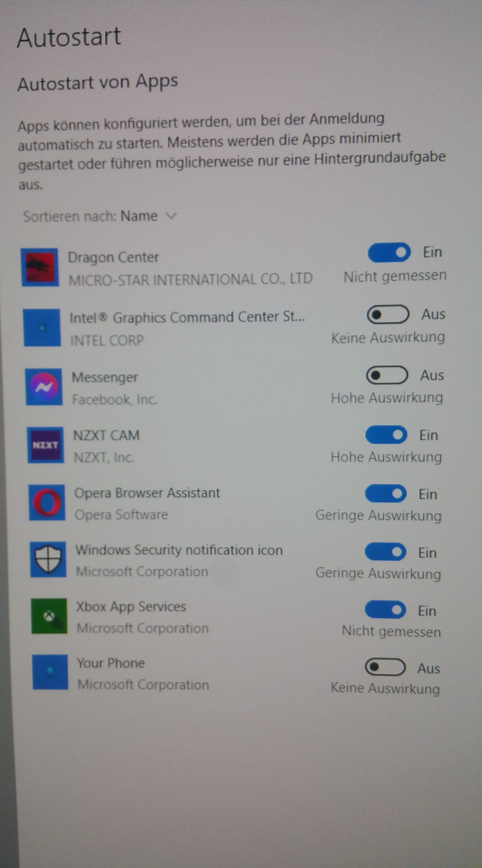Click the 'Autostart von Apps' subheading
The image size is (482, 868).
pyautogui.click(x=98, y=82)
